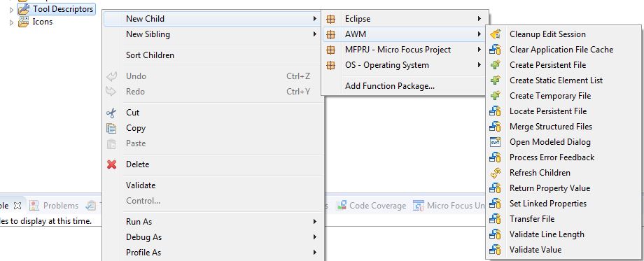Click Locate Persistent File text
Viewport: 644px width, 261px height.
(x=548, y=111)
